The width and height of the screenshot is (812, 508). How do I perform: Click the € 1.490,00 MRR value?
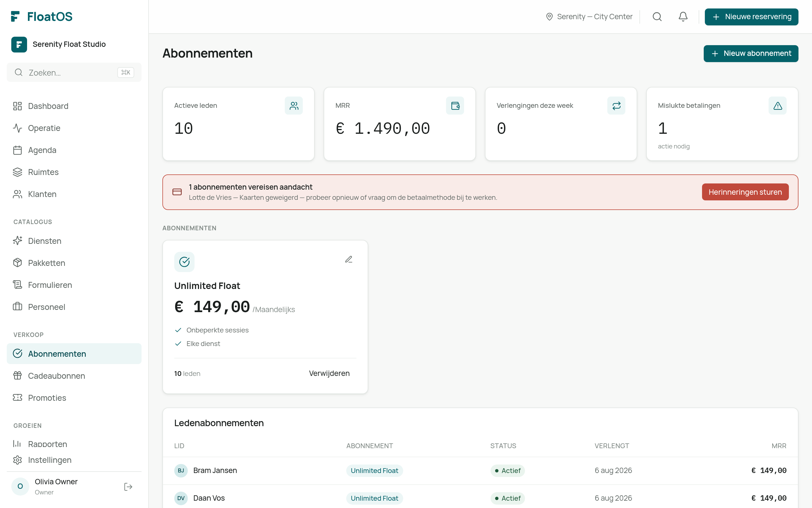click(383, 128)
